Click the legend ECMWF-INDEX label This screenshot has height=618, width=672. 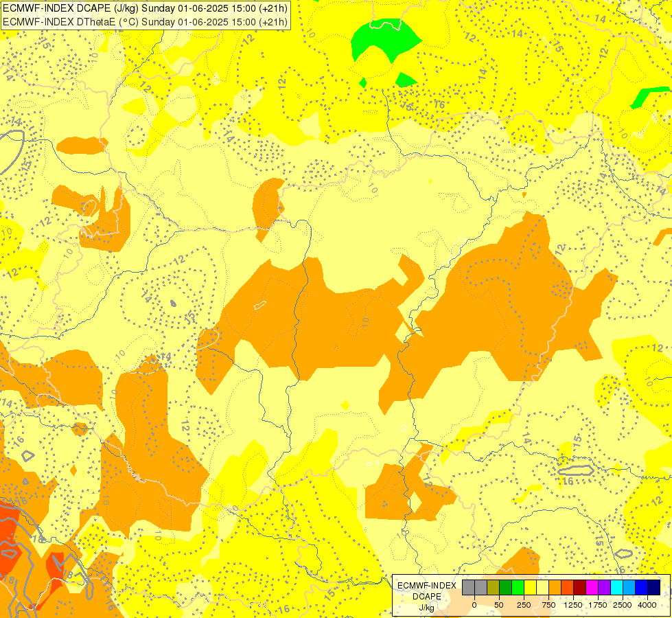(427, 586)
